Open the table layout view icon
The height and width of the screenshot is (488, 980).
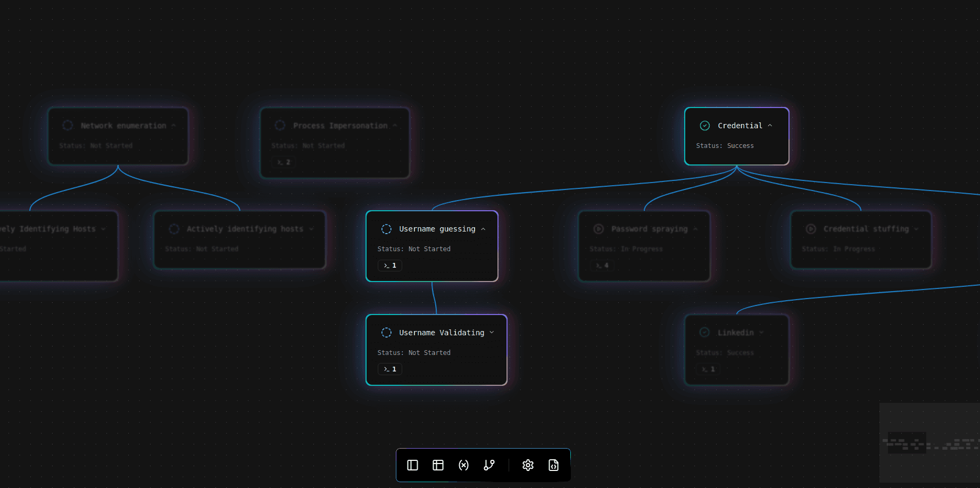point(438,465)
